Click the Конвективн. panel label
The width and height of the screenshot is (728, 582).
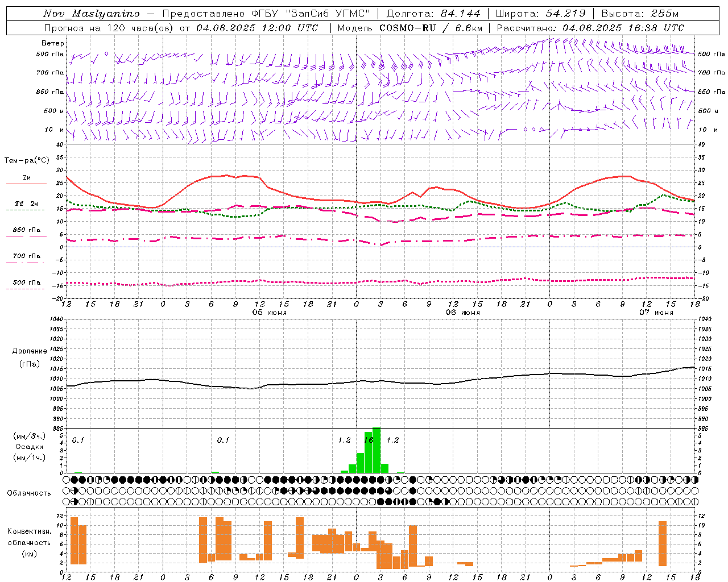(x=30, y=531)
